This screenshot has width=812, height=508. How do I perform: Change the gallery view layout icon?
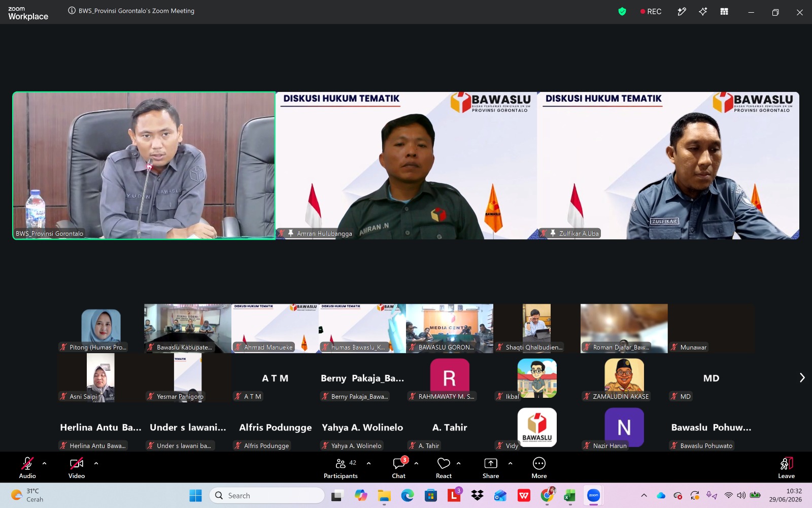[724, 11]
